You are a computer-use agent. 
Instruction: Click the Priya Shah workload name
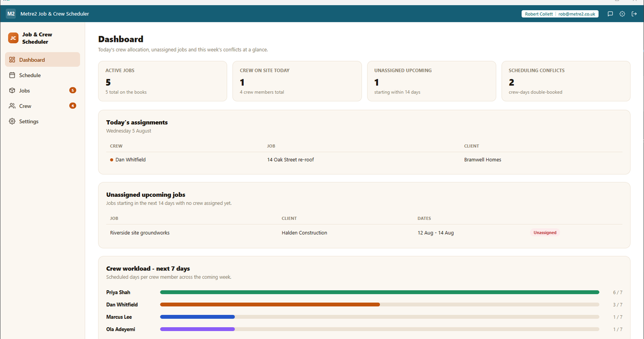118,292
